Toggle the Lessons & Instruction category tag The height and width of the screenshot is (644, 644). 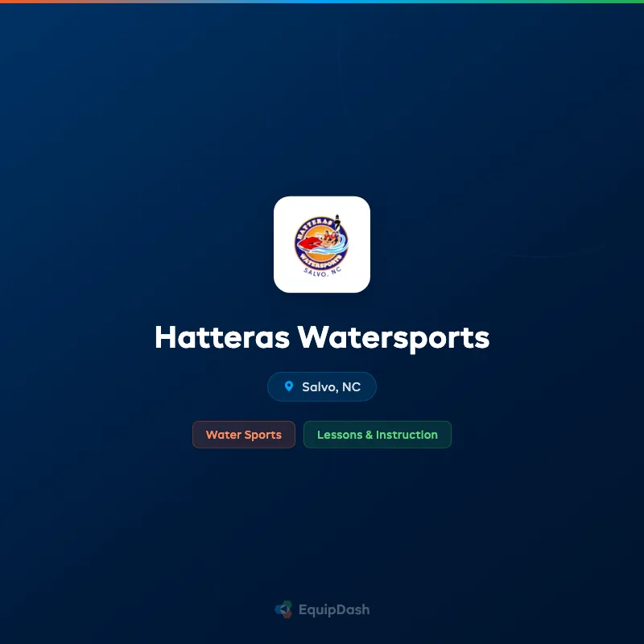[378, 435]
